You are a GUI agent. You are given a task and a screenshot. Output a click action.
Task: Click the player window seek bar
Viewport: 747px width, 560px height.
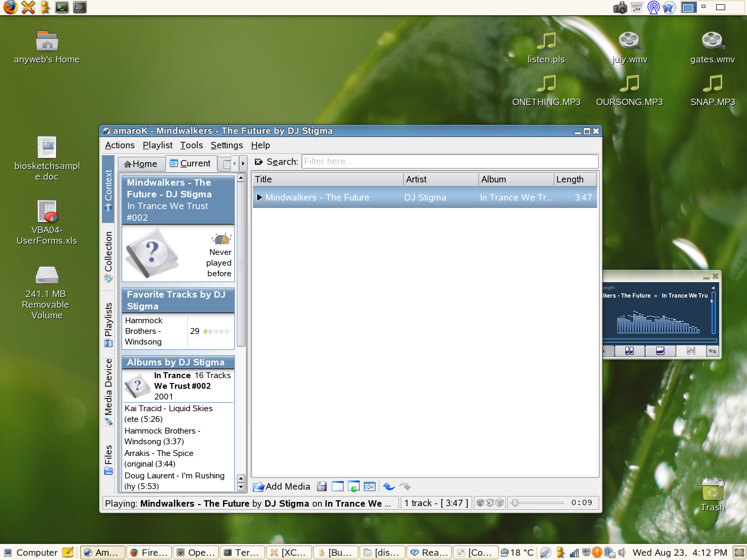coord(659,340)
